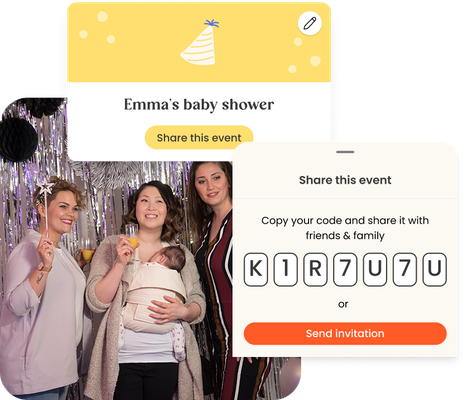Image resolution: width=465 pixels, height=400 pixels.
Task: Click the fifth code box showing U
Action: [x=375, y=269]
